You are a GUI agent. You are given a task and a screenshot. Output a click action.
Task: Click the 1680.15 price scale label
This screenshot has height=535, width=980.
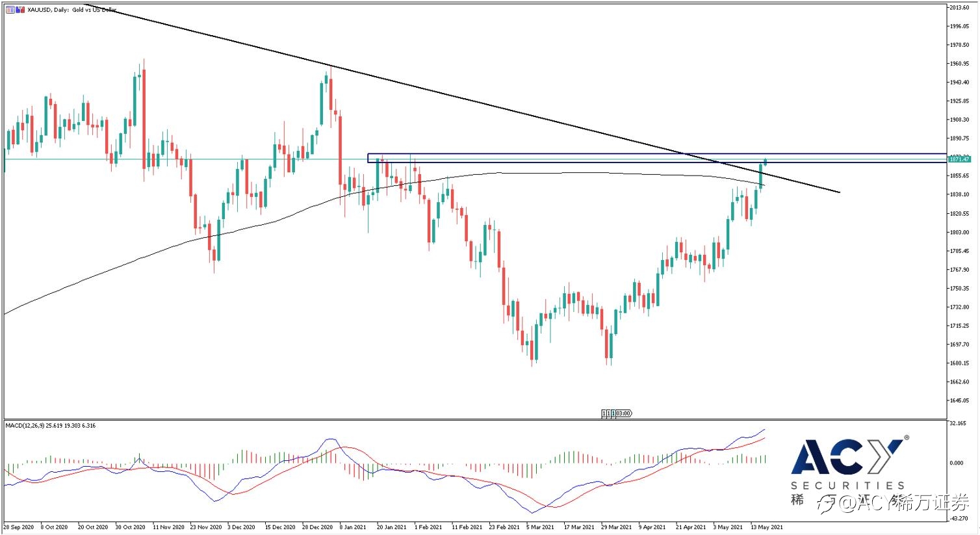pyautogui.click(x=959, y=363)
